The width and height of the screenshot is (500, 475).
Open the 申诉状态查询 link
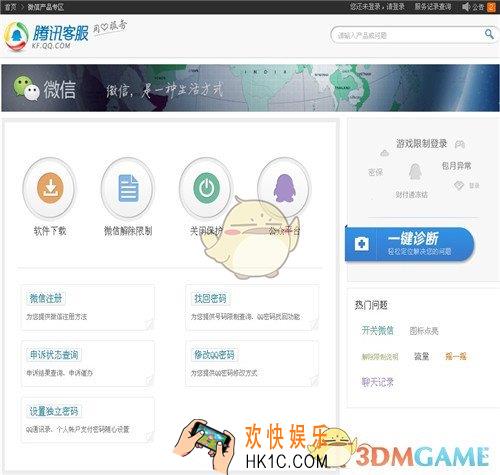click(54, 354)
